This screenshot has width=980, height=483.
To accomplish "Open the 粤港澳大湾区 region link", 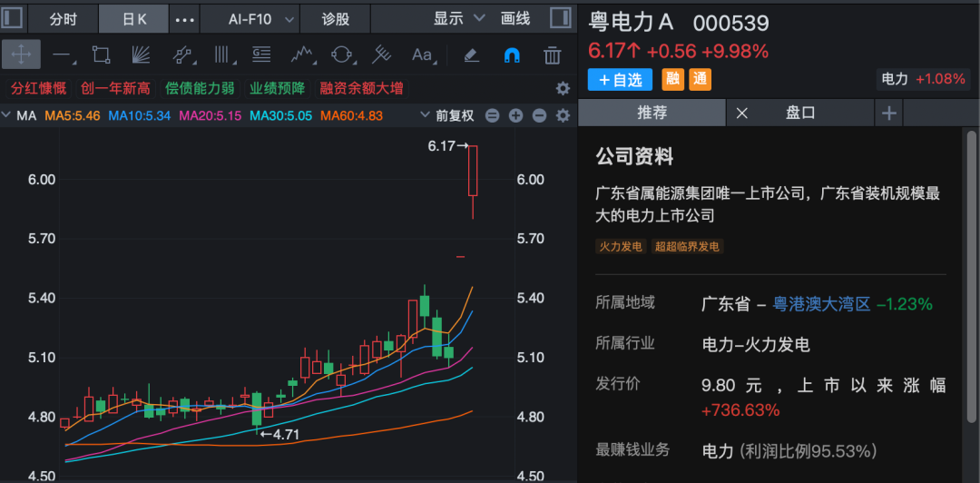I will pyautogui.click(x=821, y=303).
